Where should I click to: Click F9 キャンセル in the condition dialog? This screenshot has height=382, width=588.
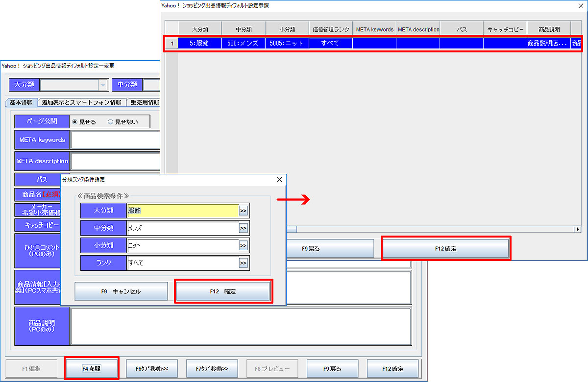point(121,291)
